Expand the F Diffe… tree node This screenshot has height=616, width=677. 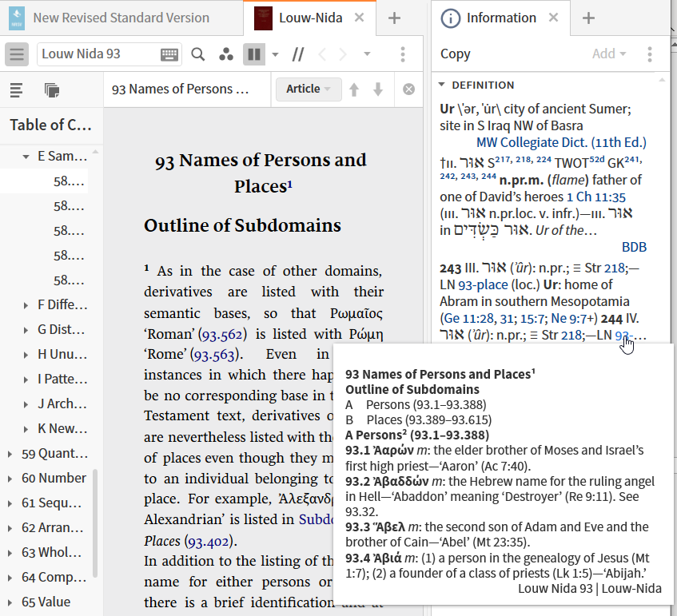26,306
